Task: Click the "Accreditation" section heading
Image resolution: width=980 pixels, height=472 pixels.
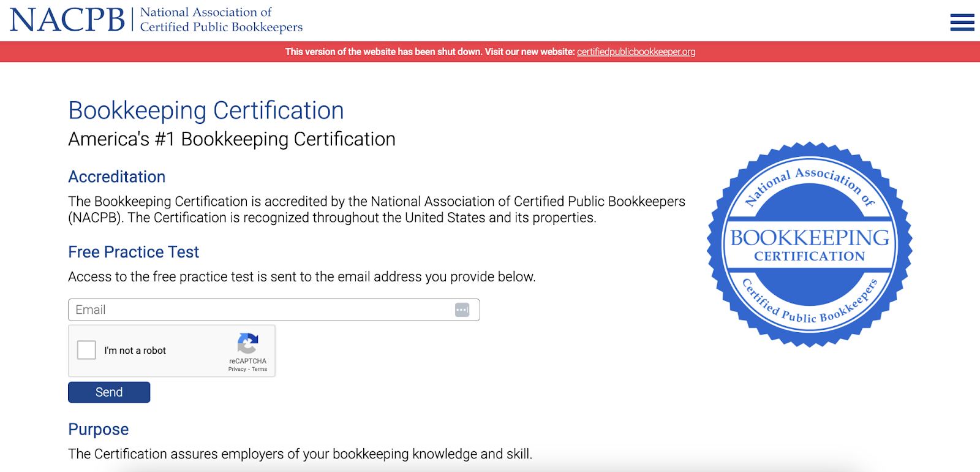Action: coord(117,177)
